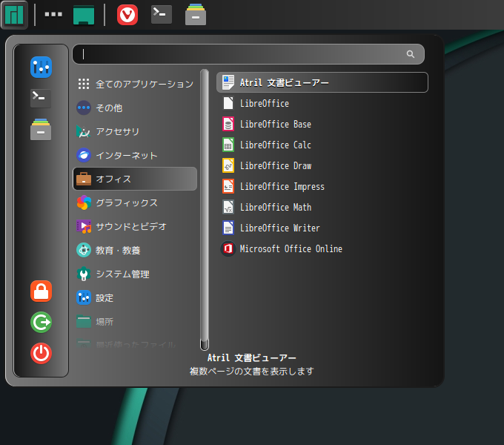
Task: Click the LibreOffice Draw icon
Action: click(x=228, y=165)
